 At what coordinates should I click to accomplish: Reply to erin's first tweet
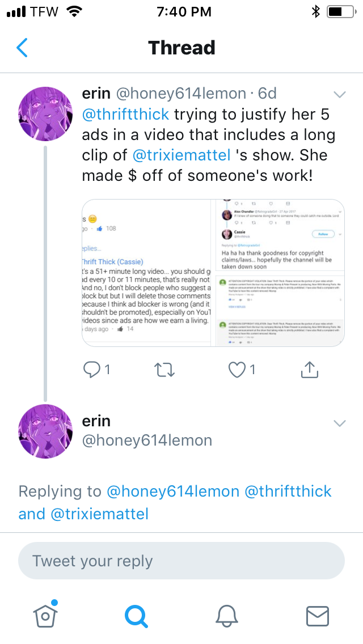91,370
